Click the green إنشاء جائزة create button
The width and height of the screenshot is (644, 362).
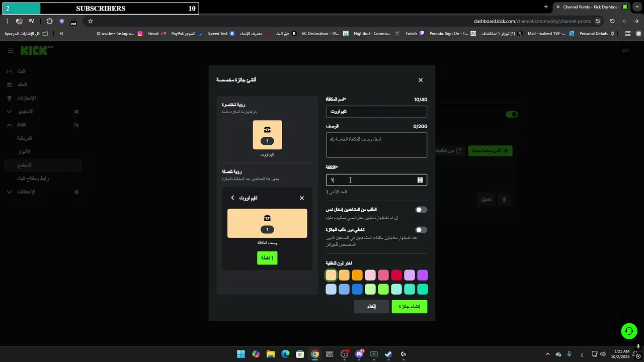(410, 307)
